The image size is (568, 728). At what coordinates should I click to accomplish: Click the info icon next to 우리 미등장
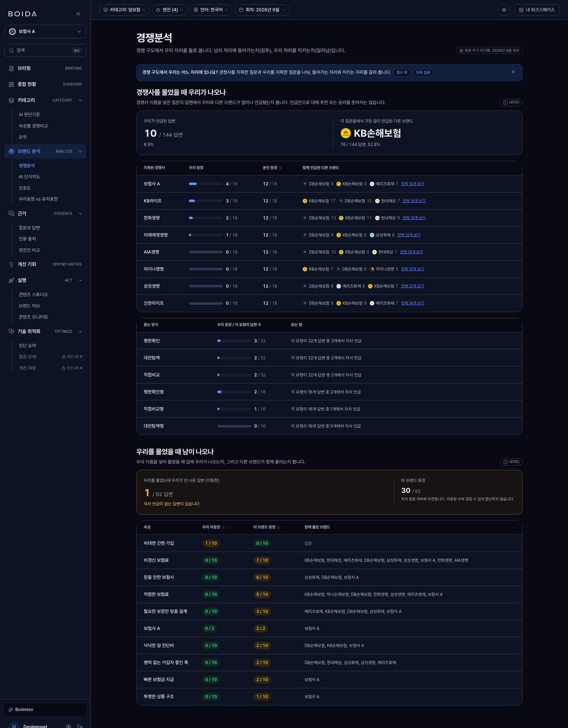point(223,527)
